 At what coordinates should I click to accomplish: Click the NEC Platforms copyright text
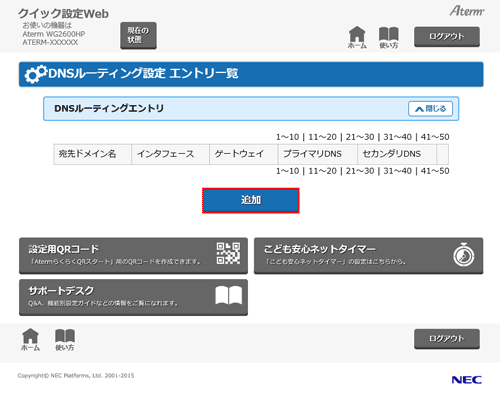click(76, 376)
